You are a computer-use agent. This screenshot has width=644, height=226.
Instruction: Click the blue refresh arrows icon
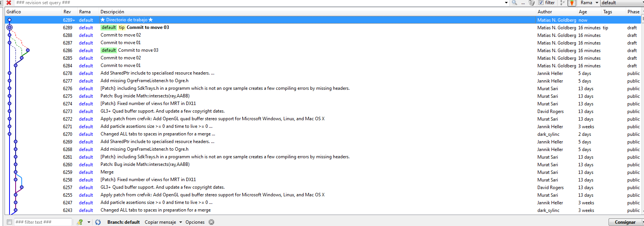click(x=98, y=222)
